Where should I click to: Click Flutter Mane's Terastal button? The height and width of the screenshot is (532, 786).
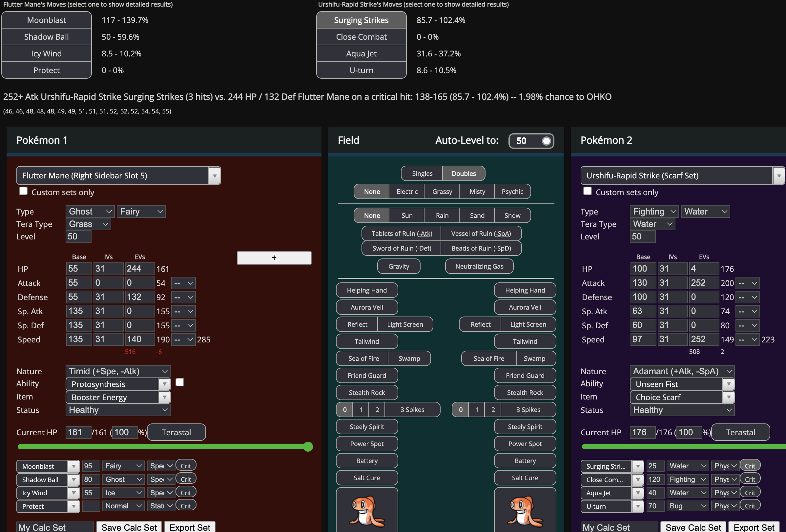click(x=176, y=432)
